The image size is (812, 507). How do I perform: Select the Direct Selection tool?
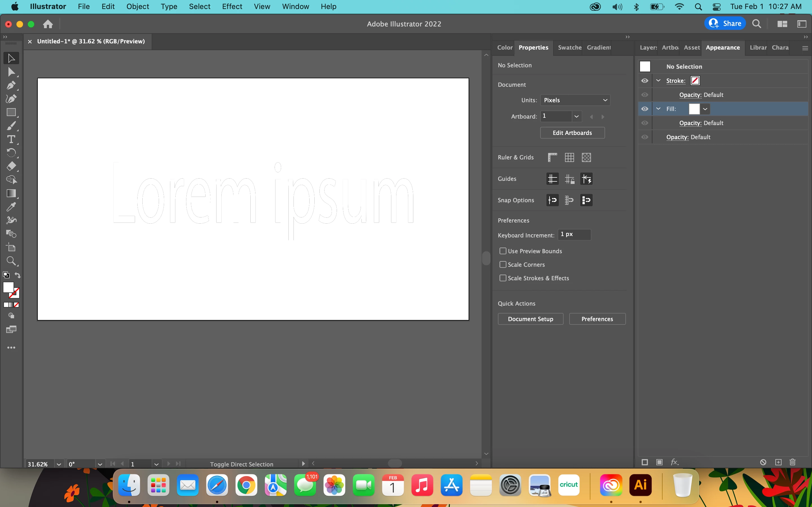(x=11, y=72)
